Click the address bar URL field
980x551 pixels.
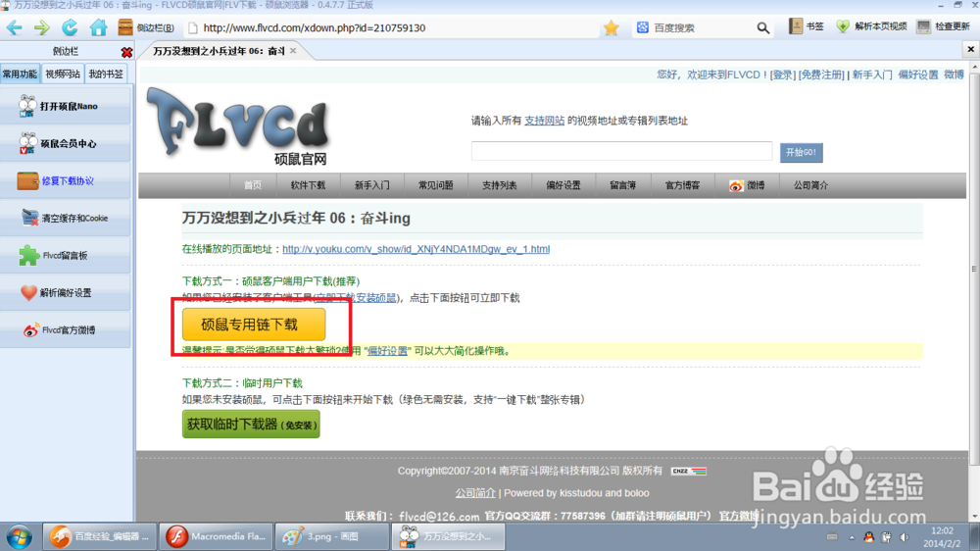[394, 27]
